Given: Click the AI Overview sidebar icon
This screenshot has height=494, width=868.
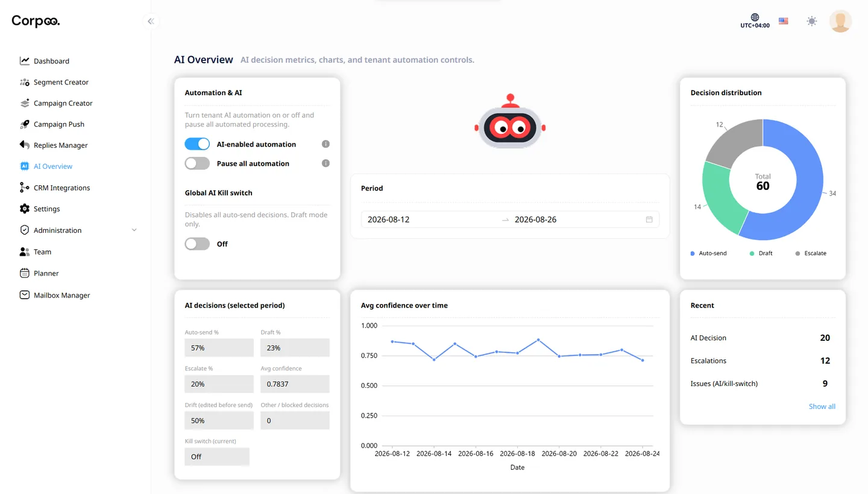Looking at the screenshot, I should point(24,166).
